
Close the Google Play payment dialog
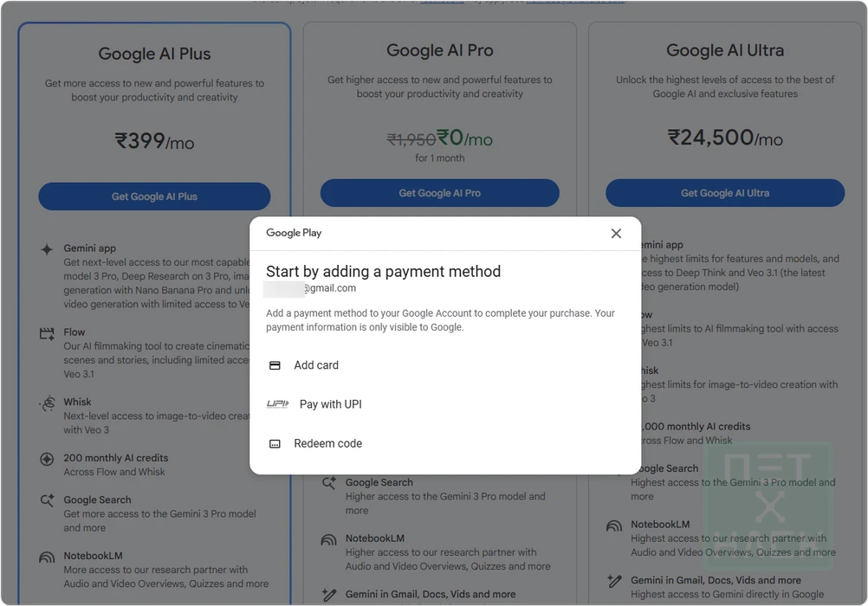tap(616, 233)
